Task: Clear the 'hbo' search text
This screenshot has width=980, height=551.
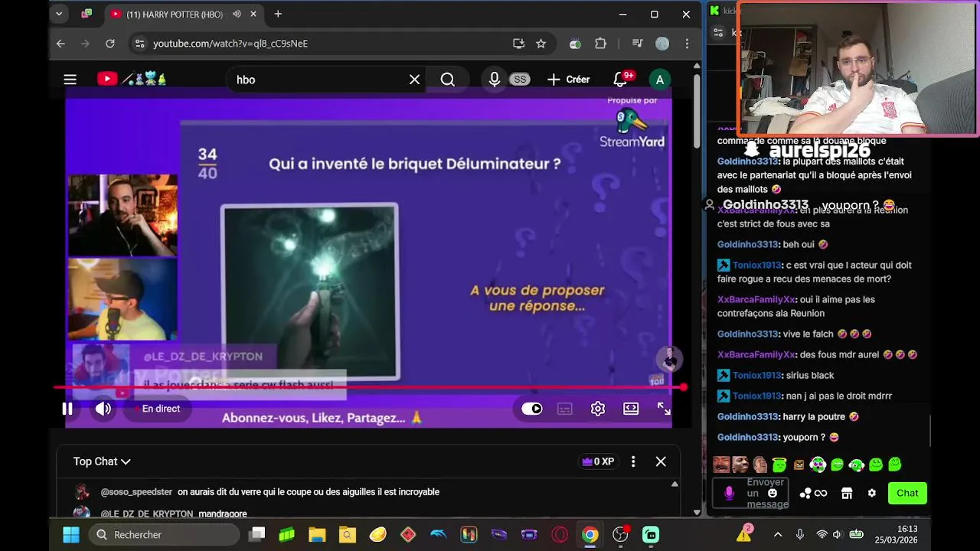Action: click(414, 80)
